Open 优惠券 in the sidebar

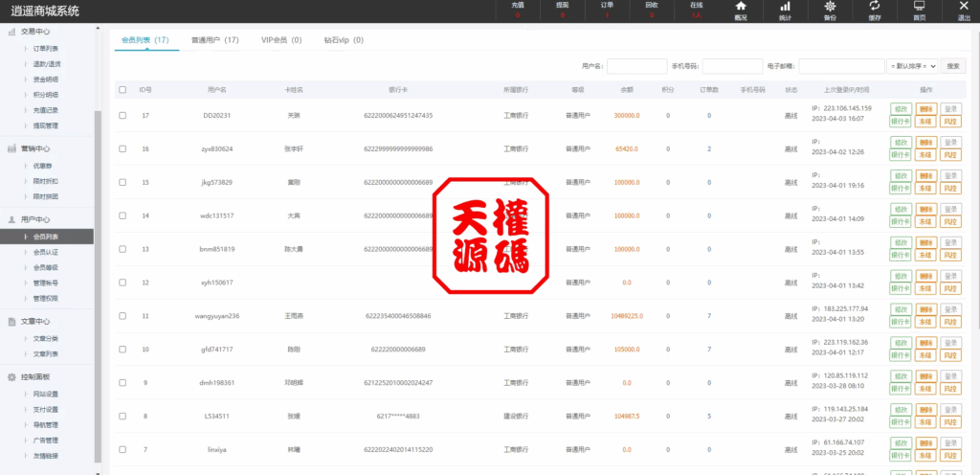(x=43, y=167)
